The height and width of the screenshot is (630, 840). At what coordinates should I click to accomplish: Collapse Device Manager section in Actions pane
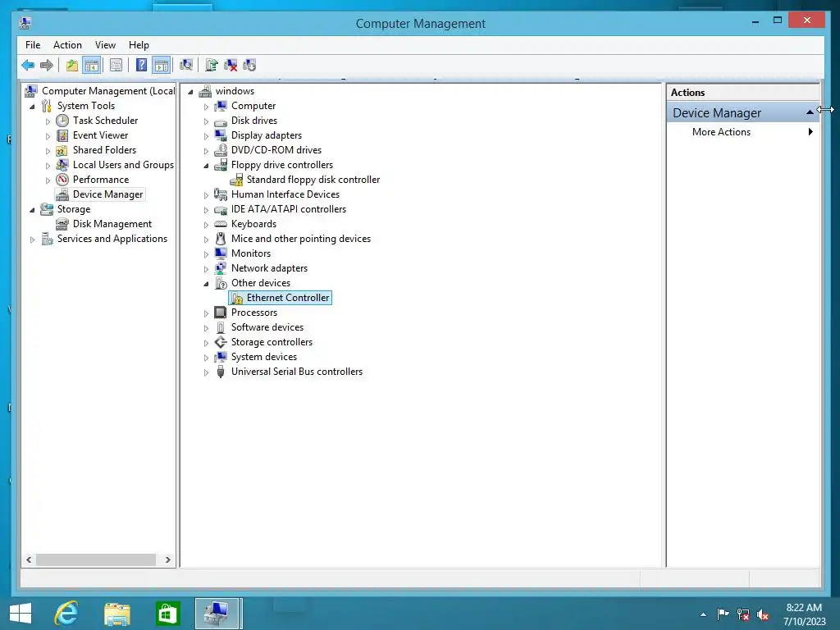click(x=810, y=112)
